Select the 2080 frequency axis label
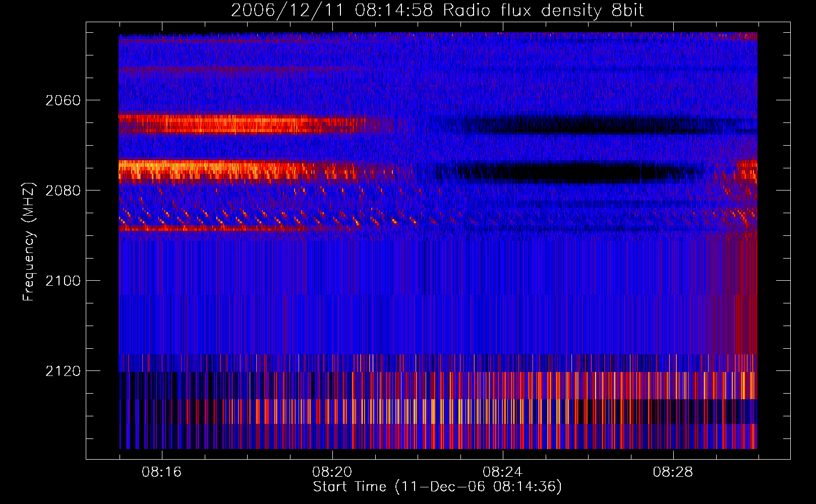Viewport: 816px width, 504px height. pyautogui.click(x=63, y=191)
